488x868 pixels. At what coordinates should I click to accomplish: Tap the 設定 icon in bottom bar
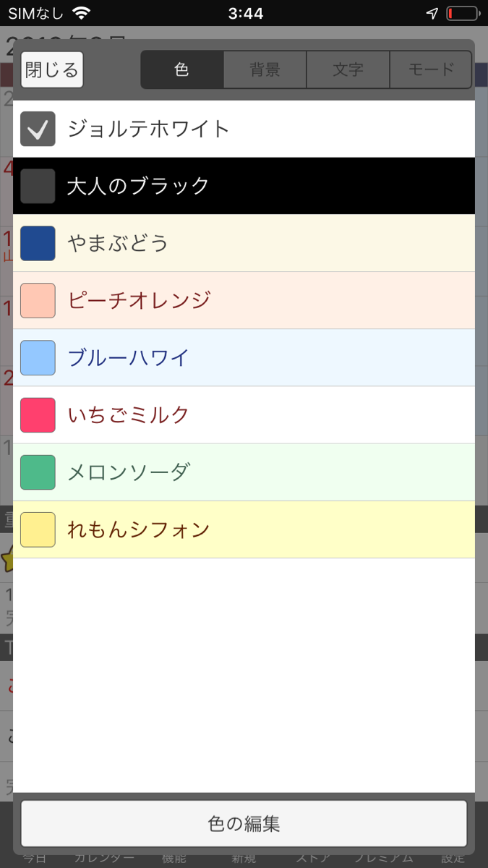pos(452,857)
